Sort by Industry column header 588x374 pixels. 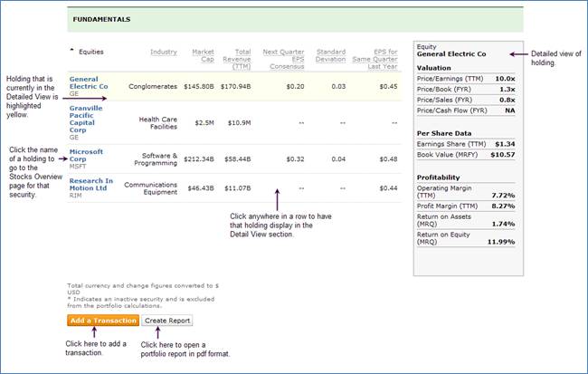tap(164, 52)
